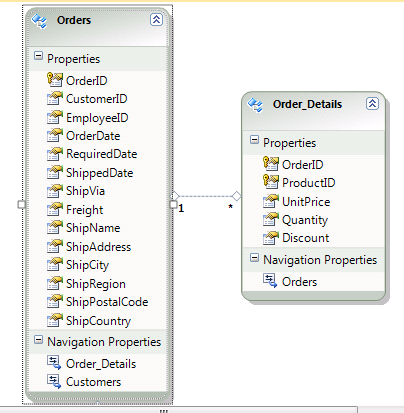This screenshot has height=413, width=404.
Task: Click the Customers navigation property icon
Action: (54, 382)
